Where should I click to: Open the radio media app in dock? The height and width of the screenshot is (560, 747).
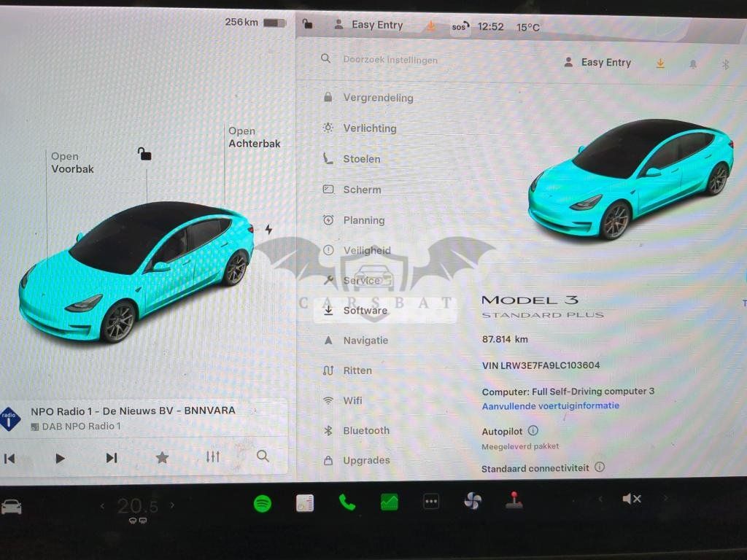pos(305,503)
